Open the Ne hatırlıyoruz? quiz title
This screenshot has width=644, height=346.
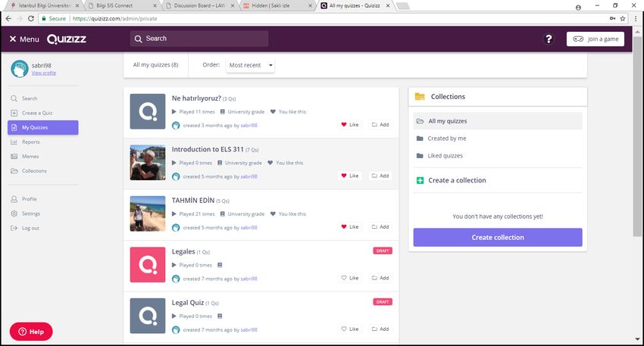[196, 98]
